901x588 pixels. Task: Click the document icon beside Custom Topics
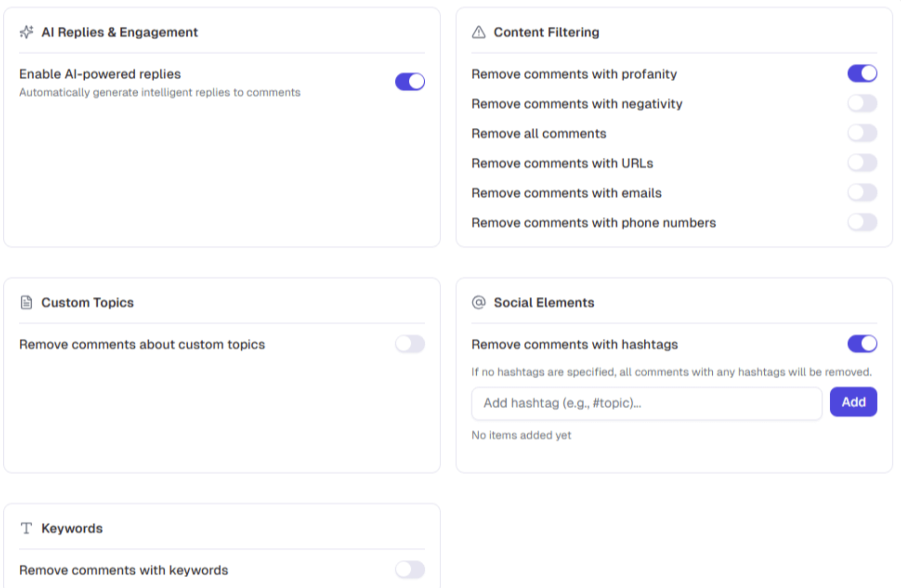(26, 302)
